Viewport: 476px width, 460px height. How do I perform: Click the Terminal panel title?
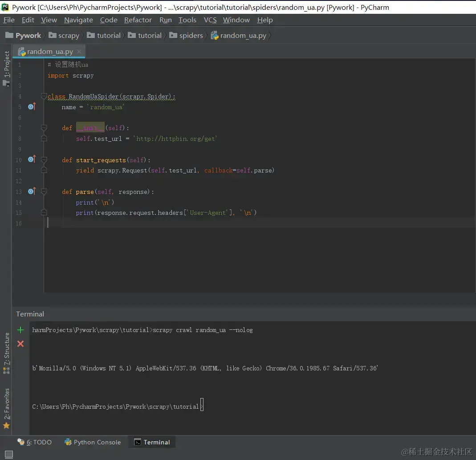pos(30,314)
